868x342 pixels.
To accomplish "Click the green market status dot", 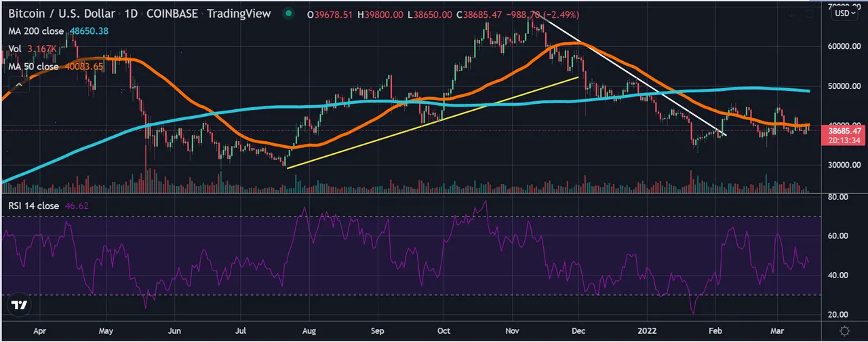I will [290, 14].
